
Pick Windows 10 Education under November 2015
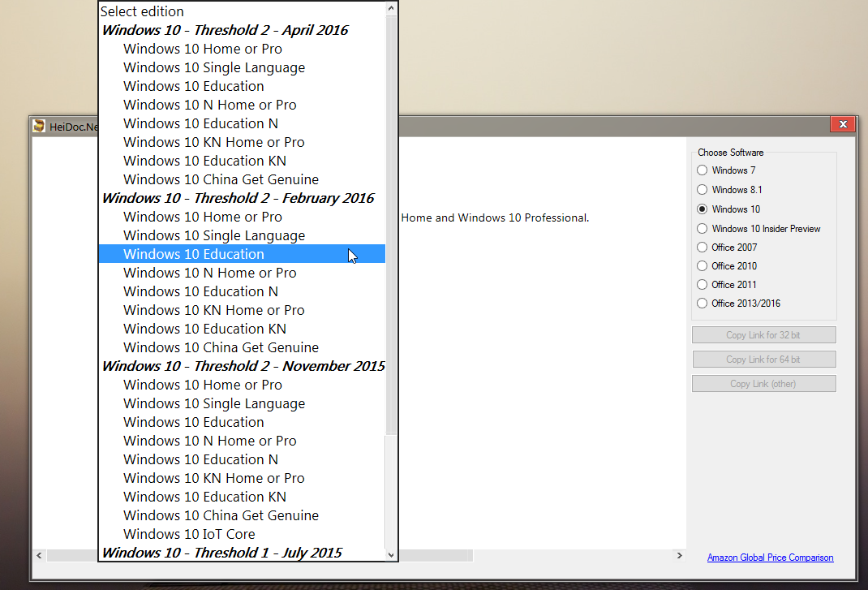tap(242, 422)
